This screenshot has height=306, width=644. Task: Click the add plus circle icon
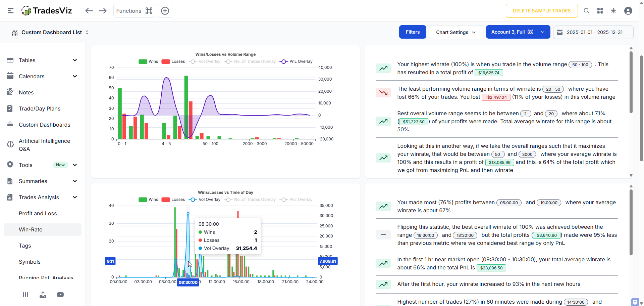pyautogui.click(x=165, y=11)
